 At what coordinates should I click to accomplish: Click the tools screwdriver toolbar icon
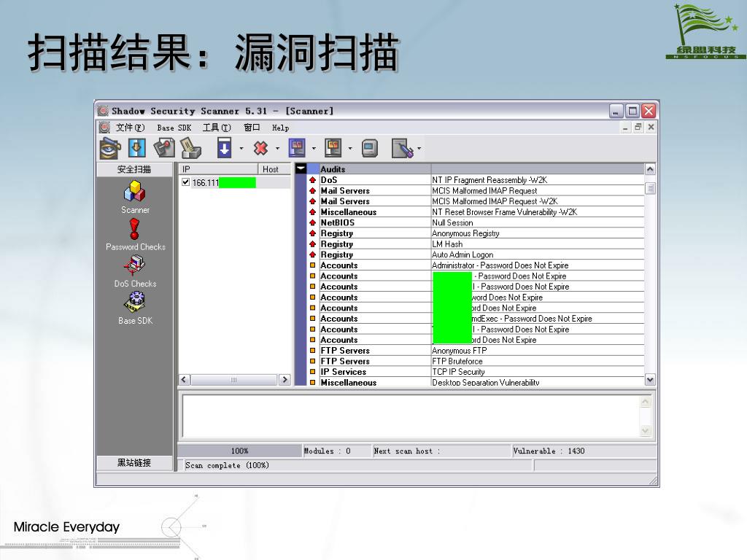(x=403, y=148)
